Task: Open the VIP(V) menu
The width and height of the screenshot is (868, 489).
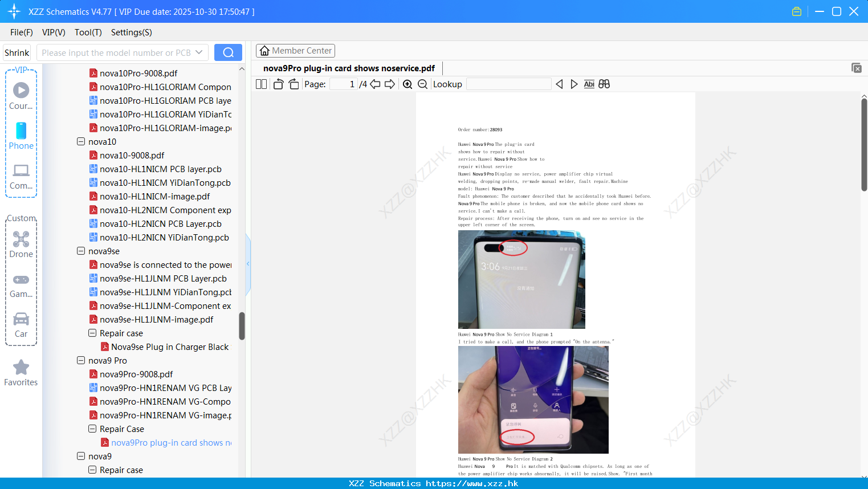Action: tap(54, 32)
